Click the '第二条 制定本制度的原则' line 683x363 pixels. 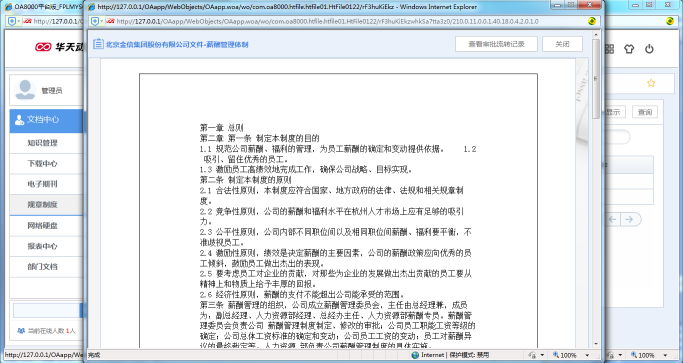coord(245,180)
